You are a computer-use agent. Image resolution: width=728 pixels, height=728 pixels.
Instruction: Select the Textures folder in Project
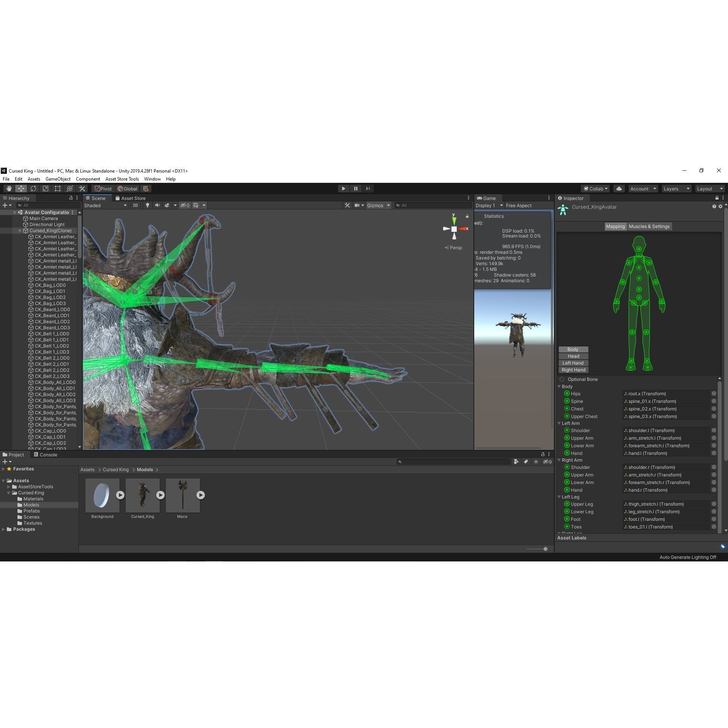click(x=33, y=523)
